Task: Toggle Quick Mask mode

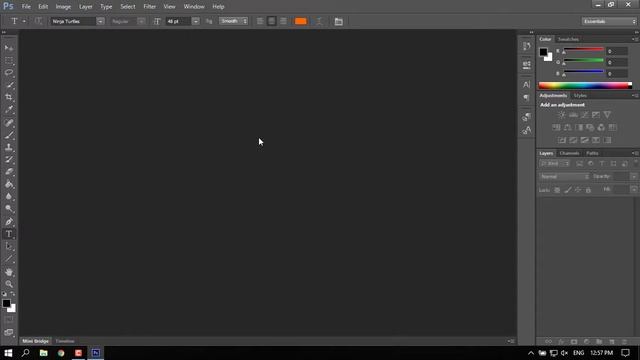Action: (x=9, y=320)
